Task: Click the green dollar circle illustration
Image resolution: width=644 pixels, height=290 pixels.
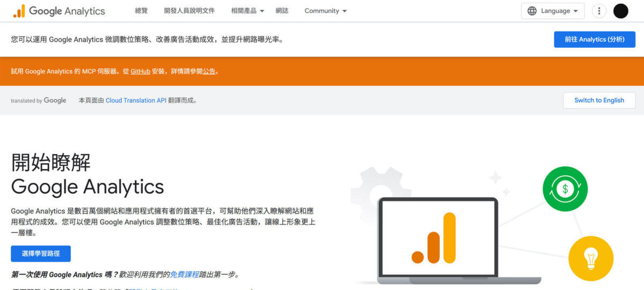Action: tap(565, 189)
